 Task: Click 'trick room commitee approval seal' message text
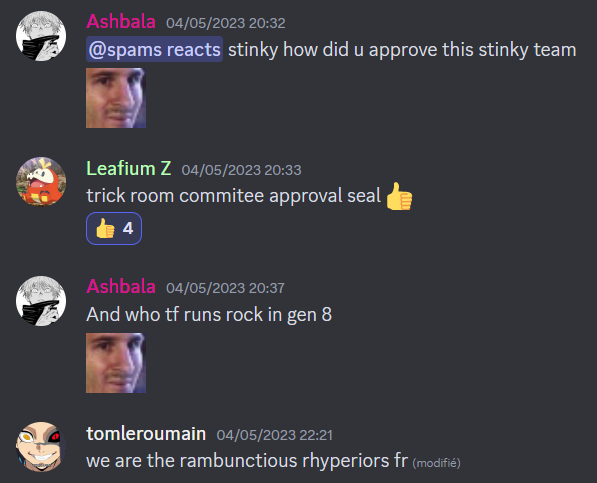[233, 196]
